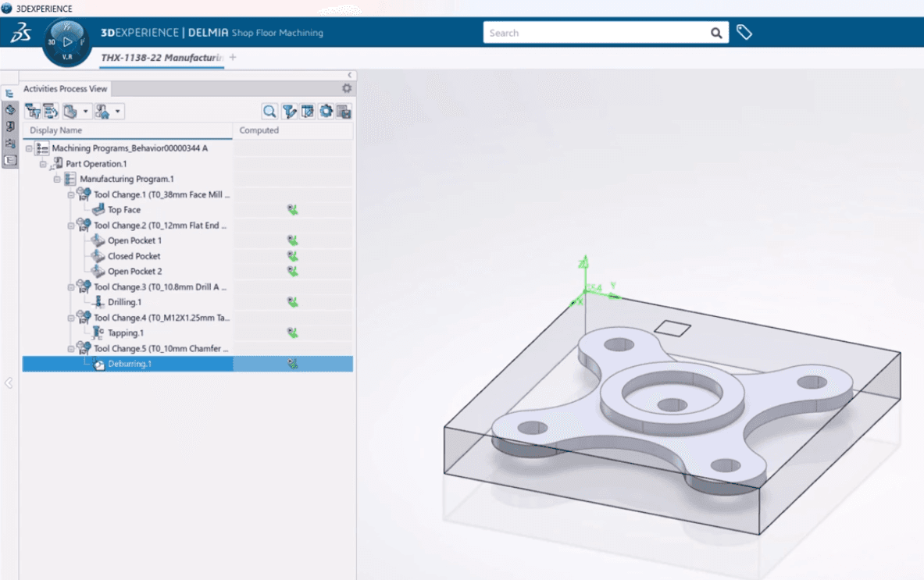This screenshot has height=580, width=924.
Task: Click the left-edge panel collapse chevron
Action: click(x=9, y=383)
